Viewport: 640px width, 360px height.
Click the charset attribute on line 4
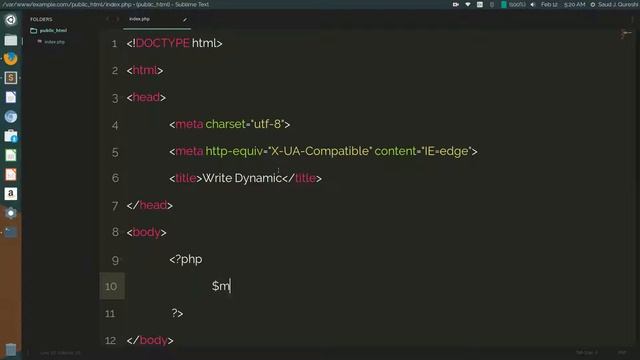coord(226,124)
